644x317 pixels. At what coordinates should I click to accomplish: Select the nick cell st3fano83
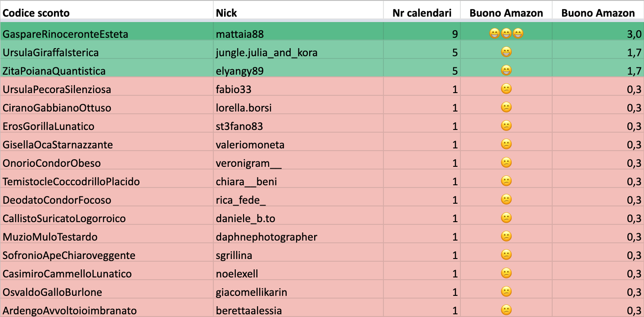click(298, 126)
